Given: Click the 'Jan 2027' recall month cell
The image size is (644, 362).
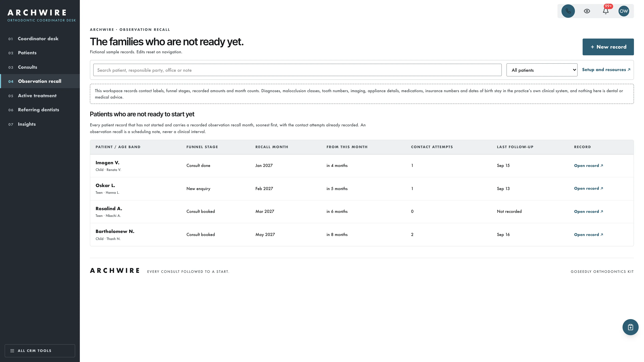Looking at the screenshot, I should pyautogui.click(x=264, y=165).
